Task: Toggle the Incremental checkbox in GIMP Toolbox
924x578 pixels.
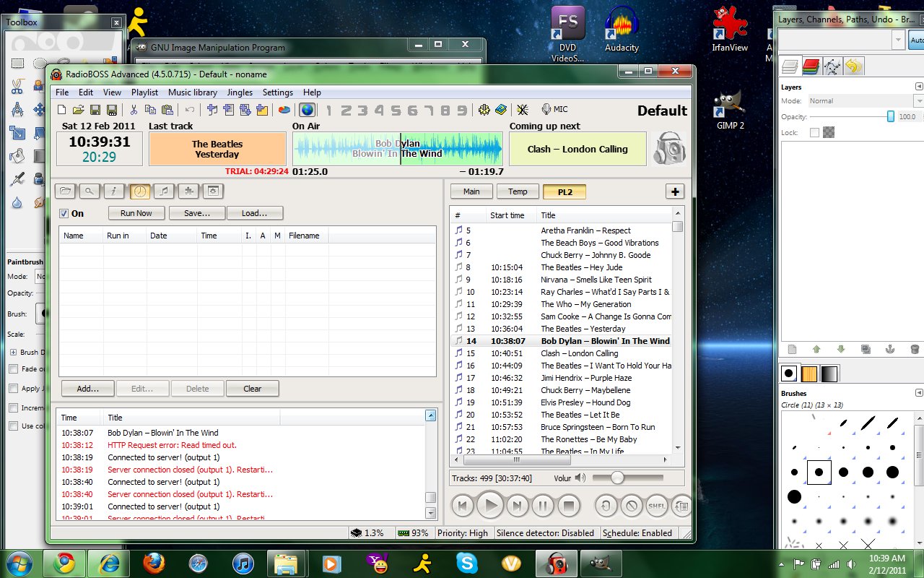Action: 13,407
